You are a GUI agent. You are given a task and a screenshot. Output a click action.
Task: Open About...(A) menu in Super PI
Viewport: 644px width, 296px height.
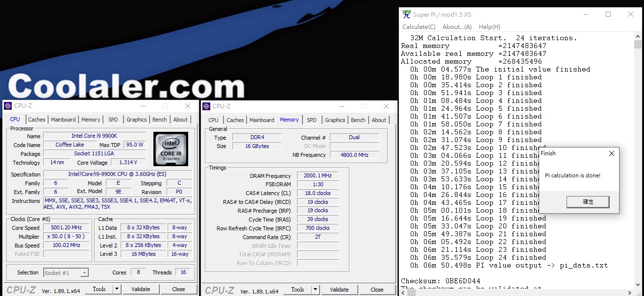457,27
